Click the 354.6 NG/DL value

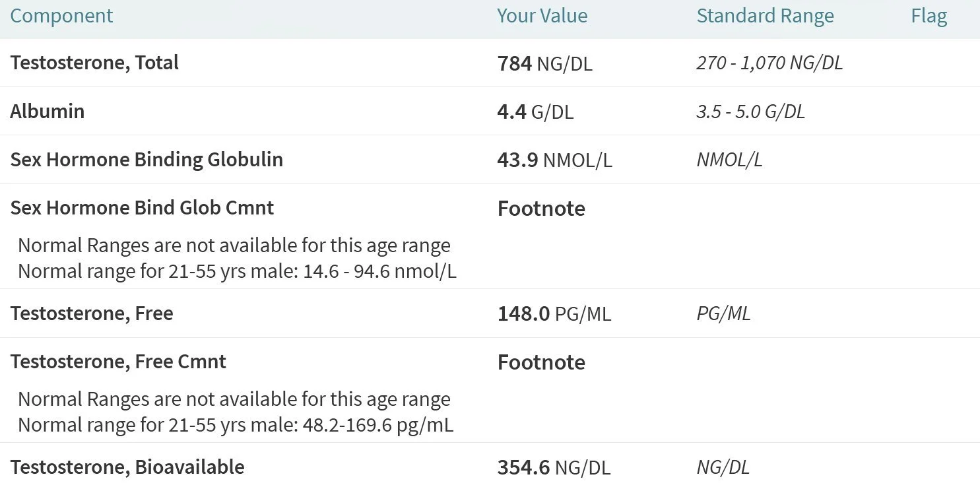[554, 468]
